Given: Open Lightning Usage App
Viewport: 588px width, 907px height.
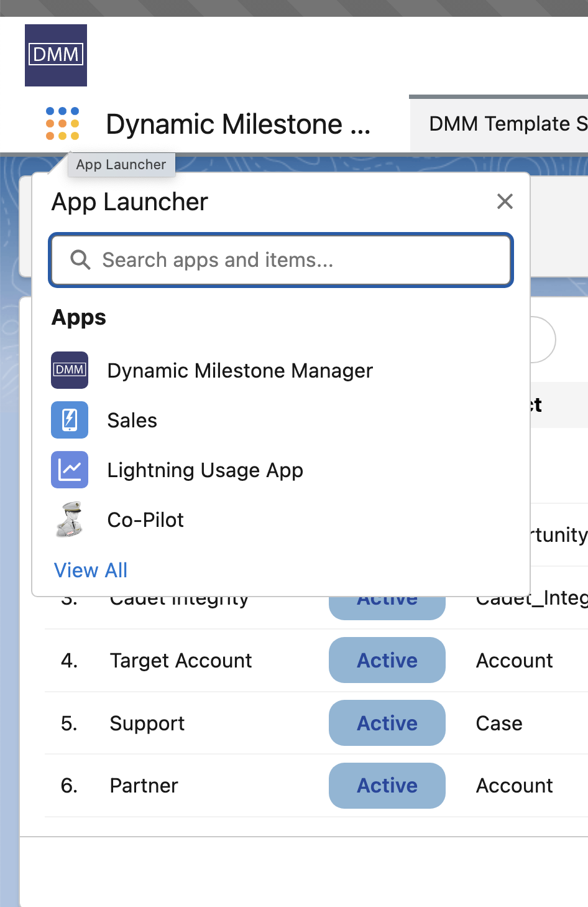Looking at the screenshot, I should coord(205,470).
